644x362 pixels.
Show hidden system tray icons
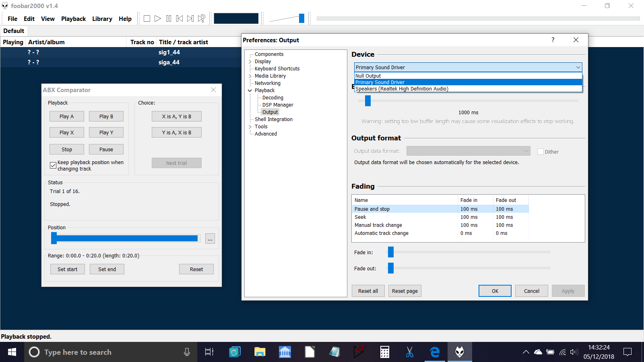click(x=526, y=352)
